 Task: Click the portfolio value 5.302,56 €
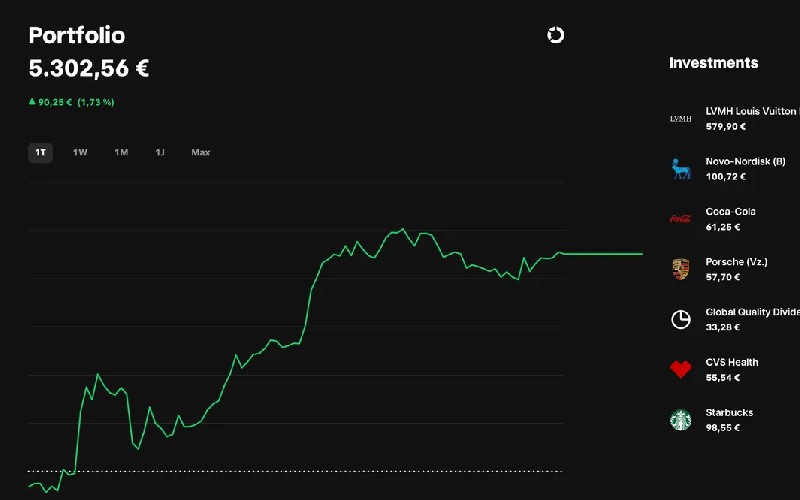(89, 68)
